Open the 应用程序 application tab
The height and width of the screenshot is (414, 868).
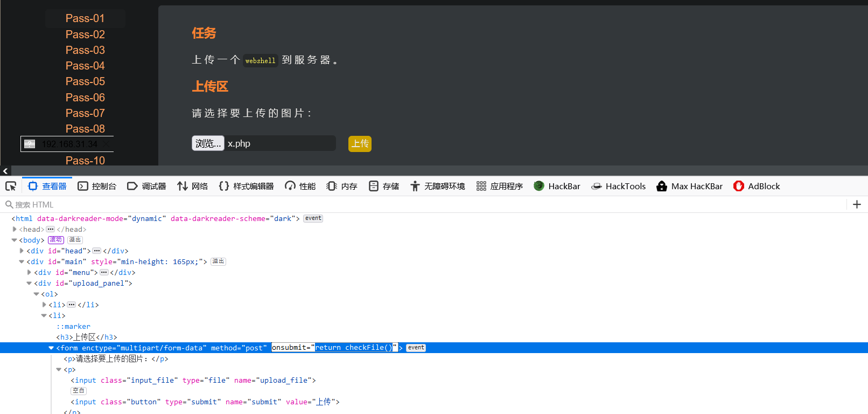tap(499, 186)
